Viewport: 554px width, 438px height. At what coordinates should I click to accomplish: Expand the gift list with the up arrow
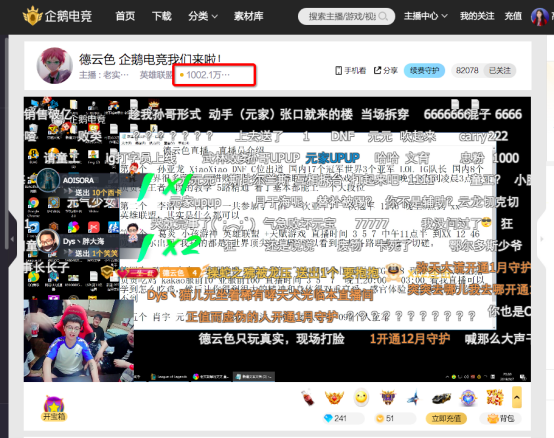(517, 397)
